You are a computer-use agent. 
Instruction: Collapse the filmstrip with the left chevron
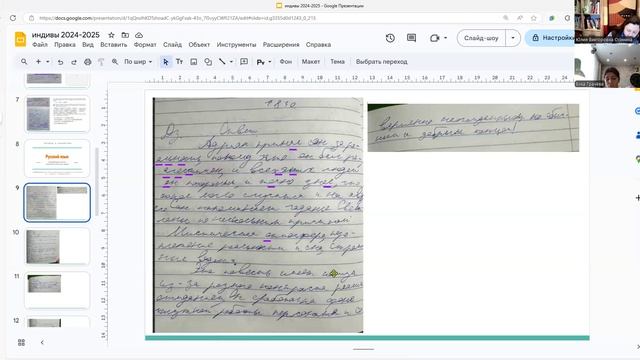click(x=42, y=342)
